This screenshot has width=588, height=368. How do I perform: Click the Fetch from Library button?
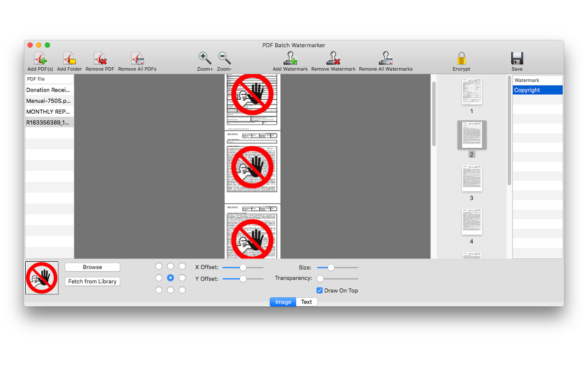pos(92,282)
